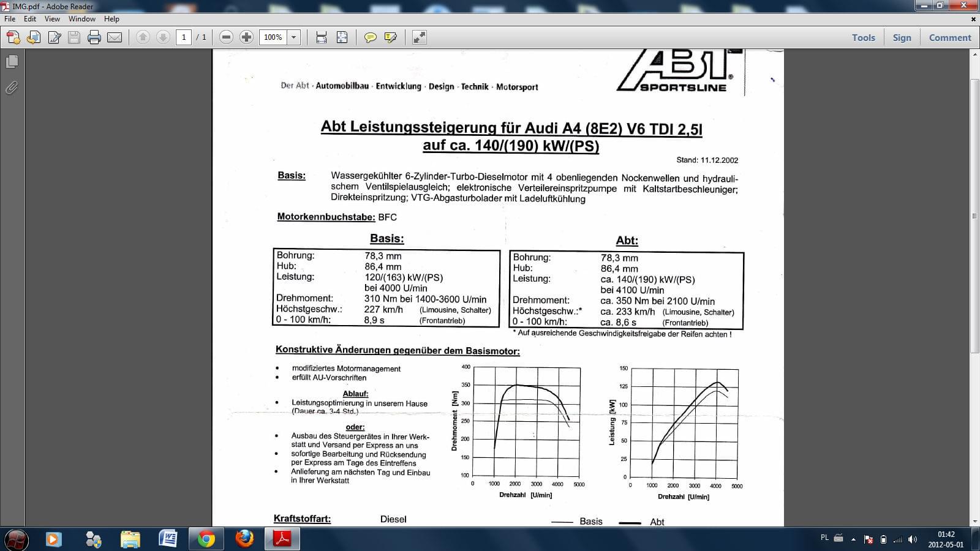Click the PL language indicator
Screen dimensions: 980x551
pyautogui.click(x=824, y=538)
